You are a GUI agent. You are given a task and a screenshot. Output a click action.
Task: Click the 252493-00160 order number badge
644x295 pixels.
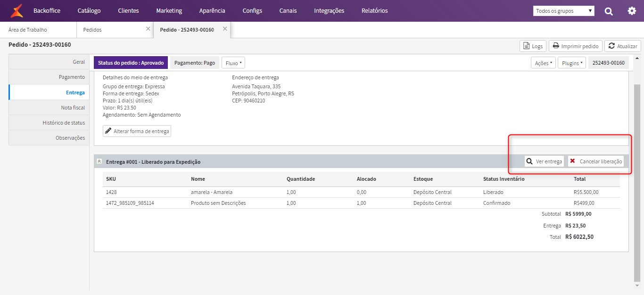click(608, 63)
